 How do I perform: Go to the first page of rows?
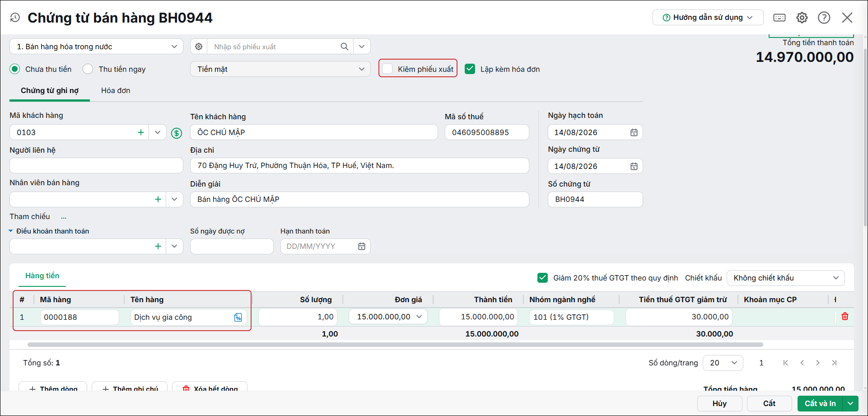coord(786,363)
